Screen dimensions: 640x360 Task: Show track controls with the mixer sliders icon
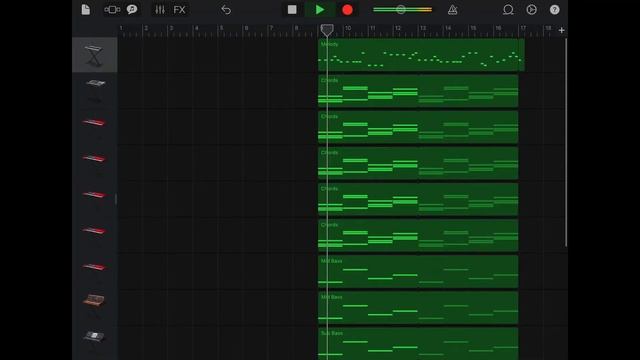[160, 10]
